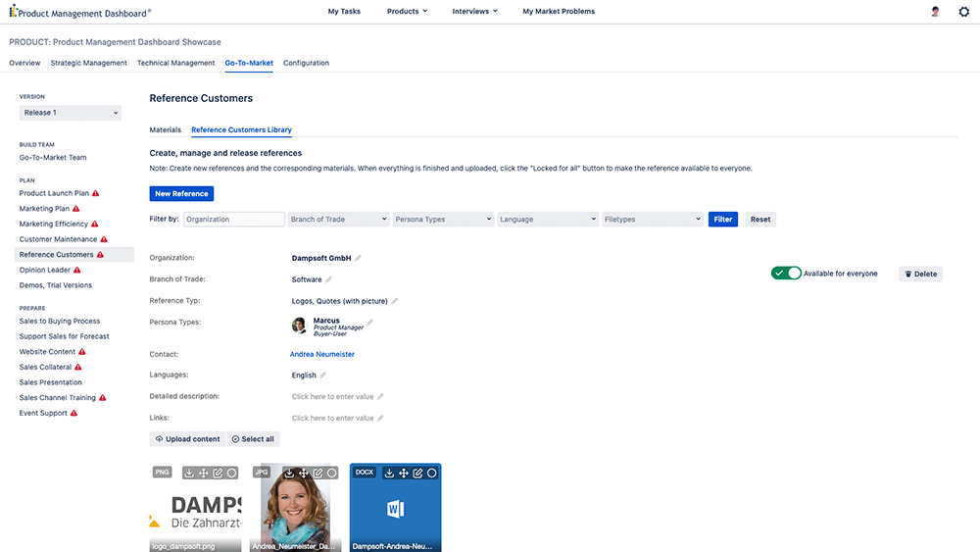
Task: Open My Market Problems in top navigation
Action: click(x=559, y=11)
